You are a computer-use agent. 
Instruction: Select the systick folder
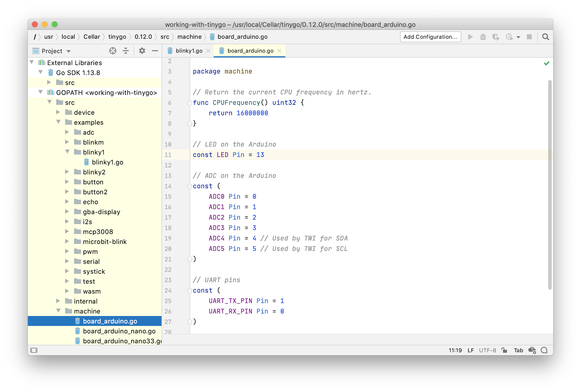coord(94,271)
